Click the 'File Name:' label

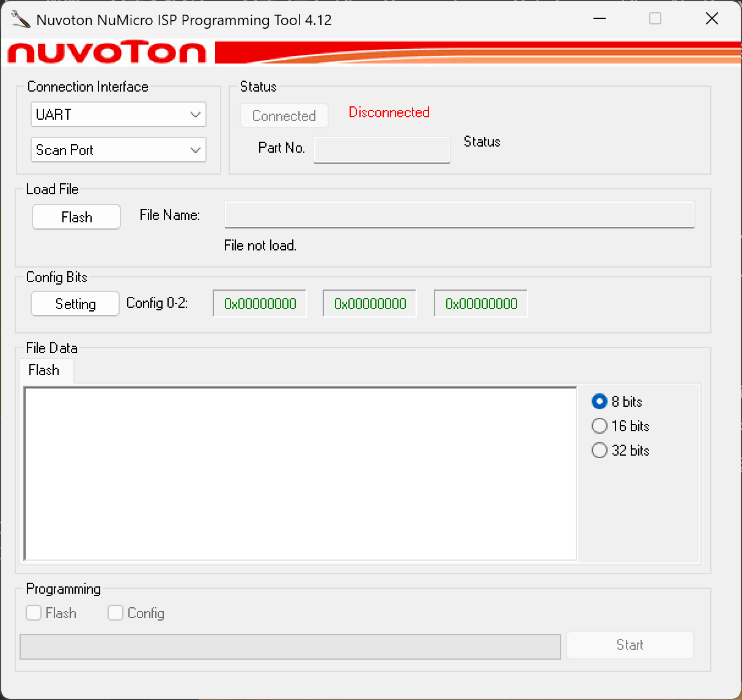pyautogui.click(x=170, y=215)
